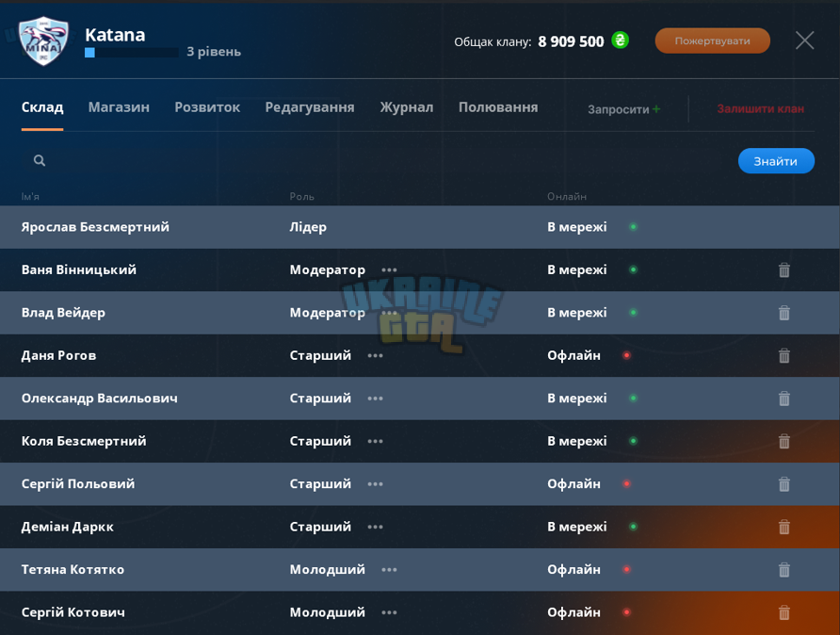This screenshot has height=635, width=840.
Task: Click the blue Знайти button
Action: 776,161
